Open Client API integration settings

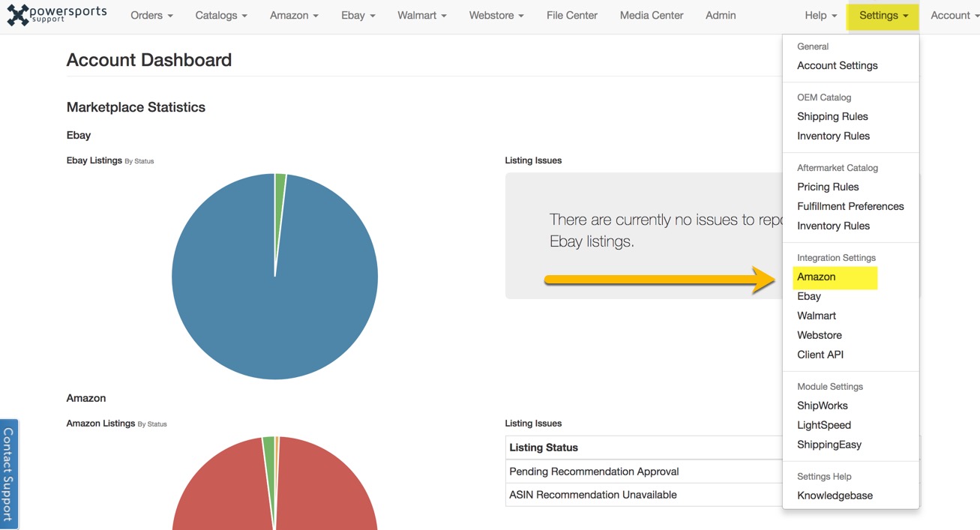pos(820,355)
